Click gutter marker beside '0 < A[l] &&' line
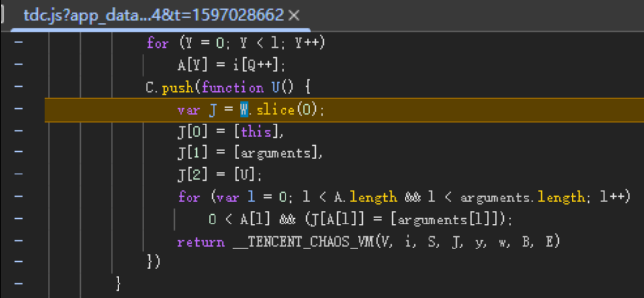The image size is (644, 298). [x=19, y=220]
